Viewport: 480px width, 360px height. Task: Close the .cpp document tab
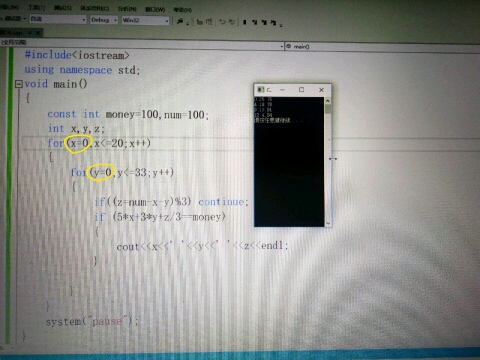click(x=38, y=33)
